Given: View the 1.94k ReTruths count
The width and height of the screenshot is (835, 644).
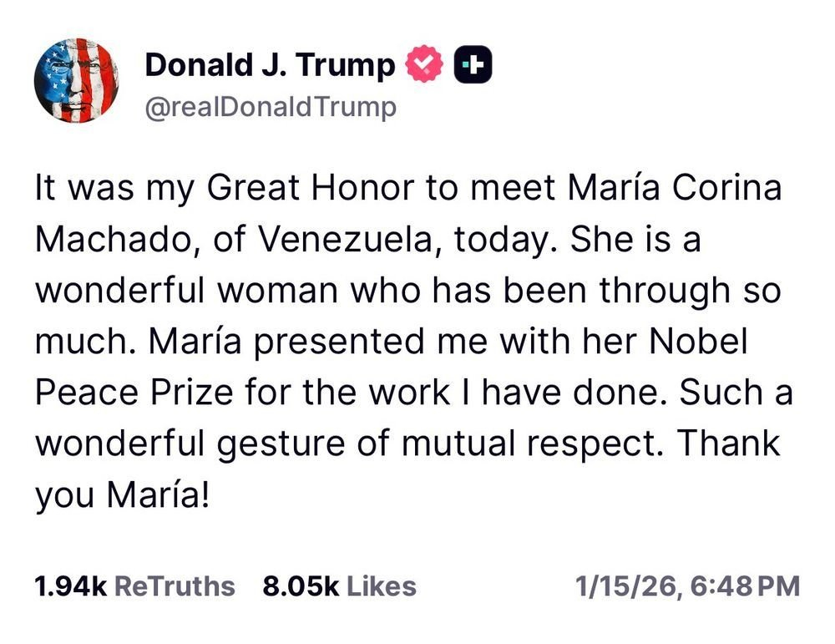Looking at the screenshot, I should (71, 586).
